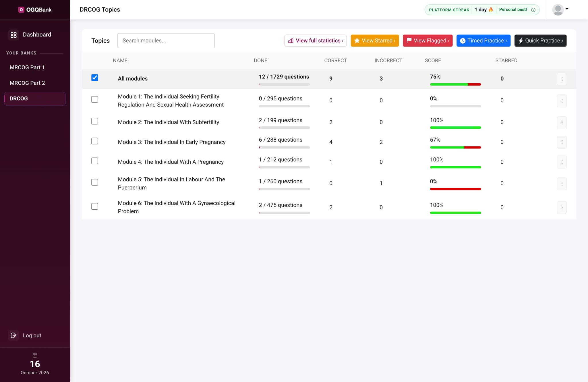The height and width of the screenshot is (382, 588).
Task: Start Timed Practice
Action: (483, 40)
